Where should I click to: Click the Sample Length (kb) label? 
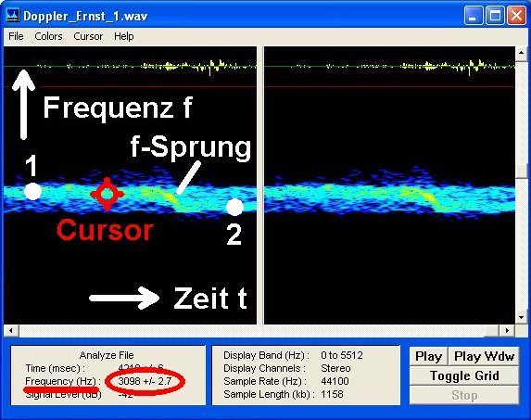pos(269,394)
